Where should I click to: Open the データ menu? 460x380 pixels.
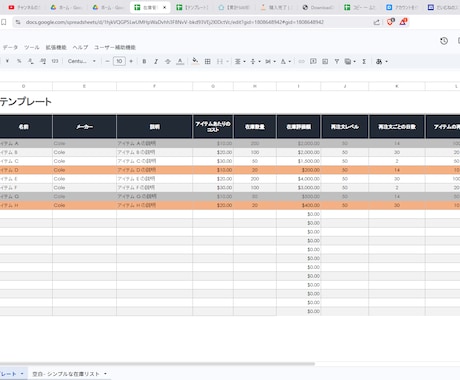click(10, 47)
